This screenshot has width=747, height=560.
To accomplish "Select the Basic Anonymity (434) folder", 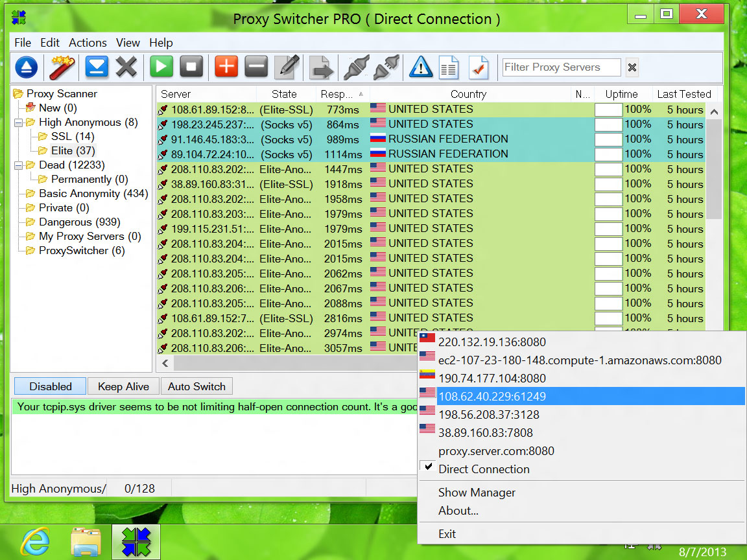I will click(x=93, y=194).
